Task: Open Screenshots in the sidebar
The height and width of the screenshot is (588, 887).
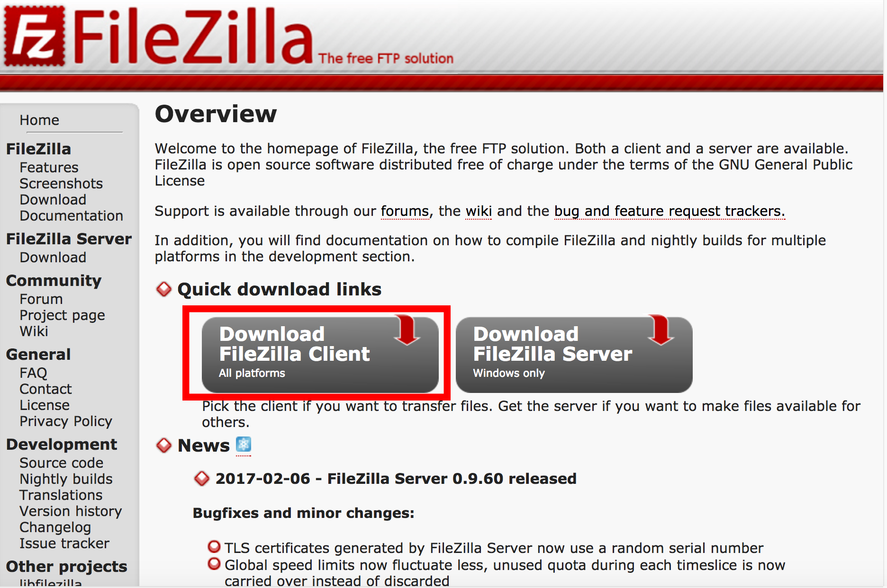Action: tap(61, 184)
